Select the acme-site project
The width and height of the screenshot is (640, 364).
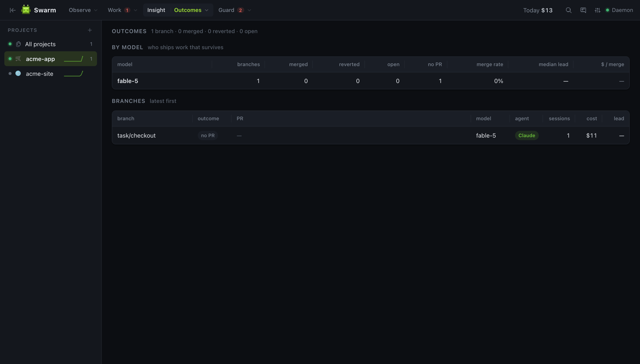[x=50, y=74]
